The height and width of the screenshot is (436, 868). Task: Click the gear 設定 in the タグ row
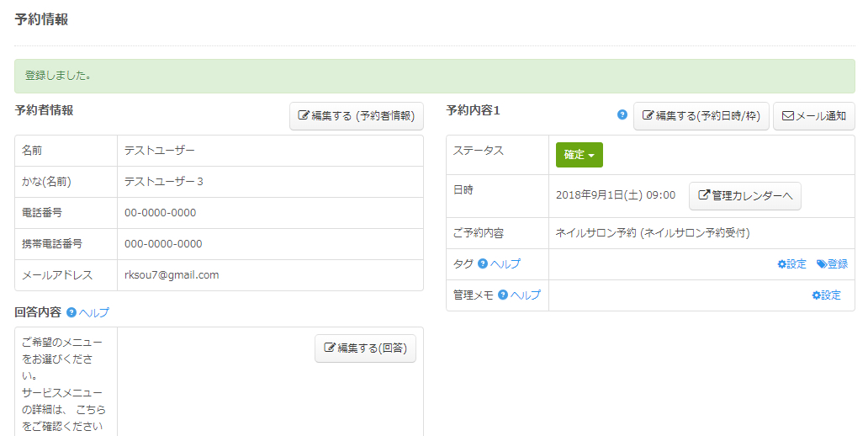pos(791,264)
